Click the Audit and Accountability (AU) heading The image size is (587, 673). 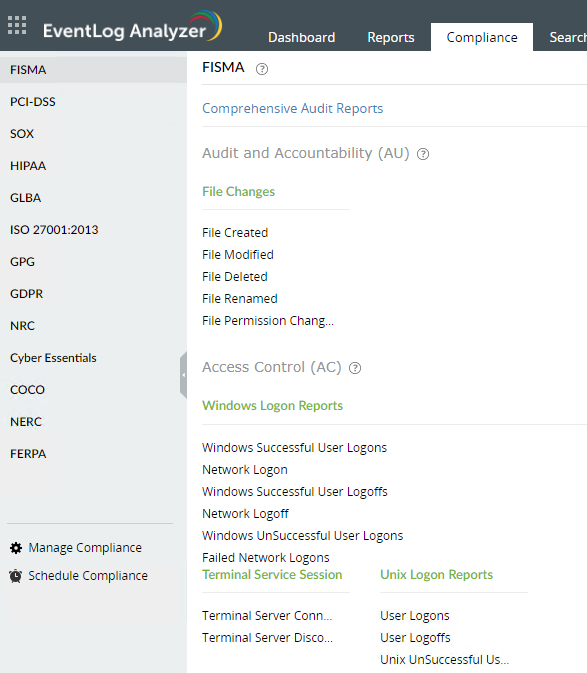coord(306,153)
